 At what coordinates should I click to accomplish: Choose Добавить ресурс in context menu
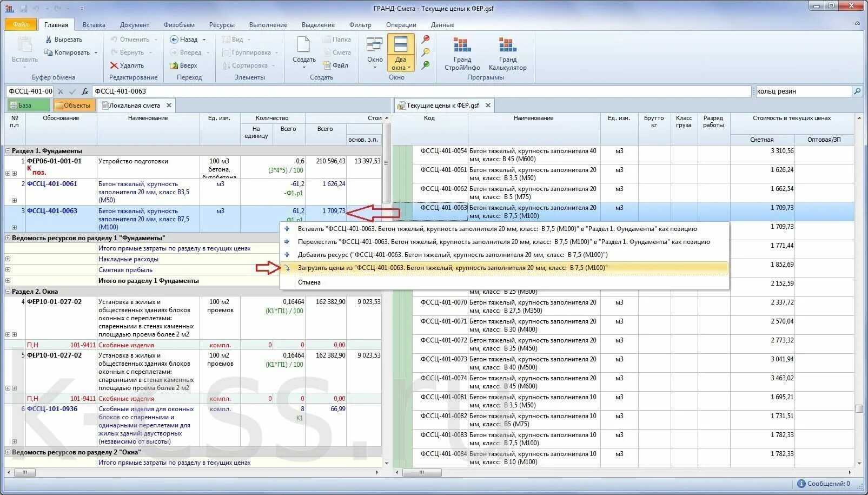click(x=504, y=255)
